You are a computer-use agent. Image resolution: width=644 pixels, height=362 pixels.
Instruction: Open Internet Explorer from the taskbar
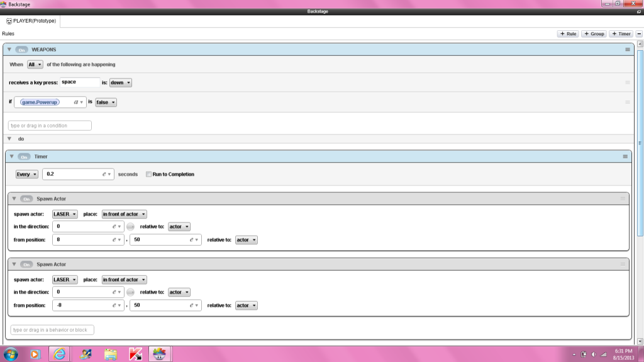click(x=58, y=354)
